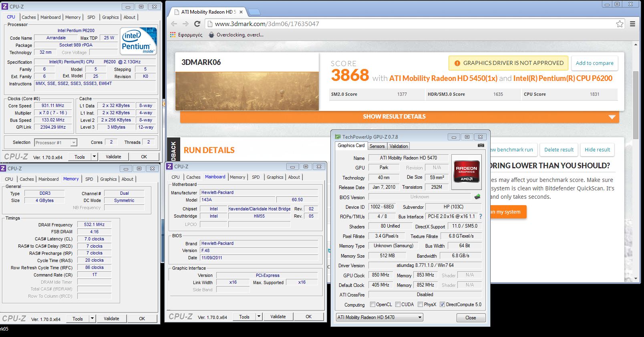Open Tools dropdown arrow in CPU tab window
Image resolution: width=644 pixels, height=337 pixels.
95,157
